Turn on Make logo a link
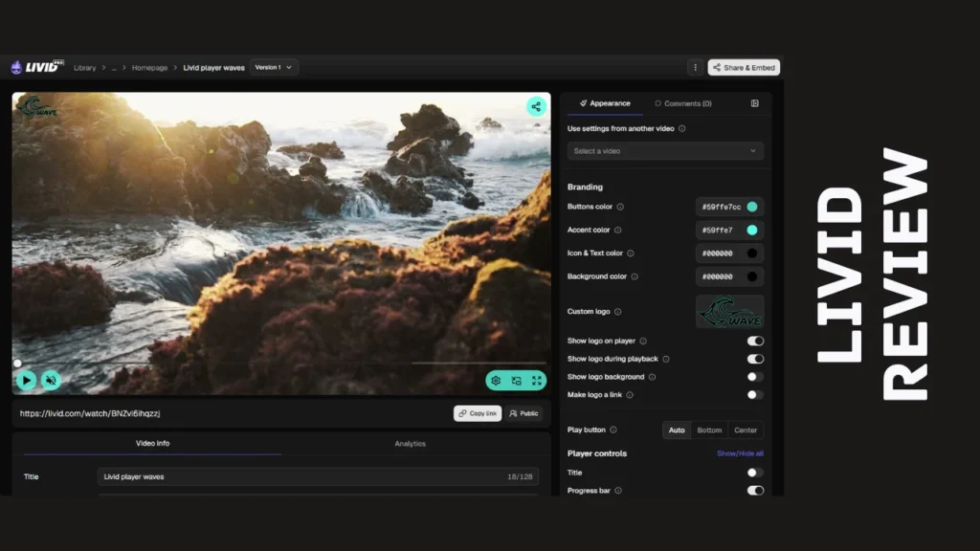Viewport: 980px width, 551px height. (755, 395)
